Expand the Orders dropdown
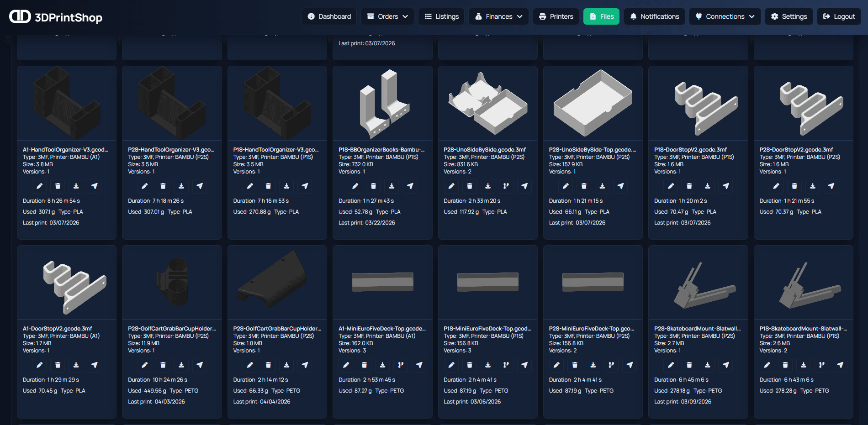The height and width of the screenshot is (425, 868). (387, 16)
